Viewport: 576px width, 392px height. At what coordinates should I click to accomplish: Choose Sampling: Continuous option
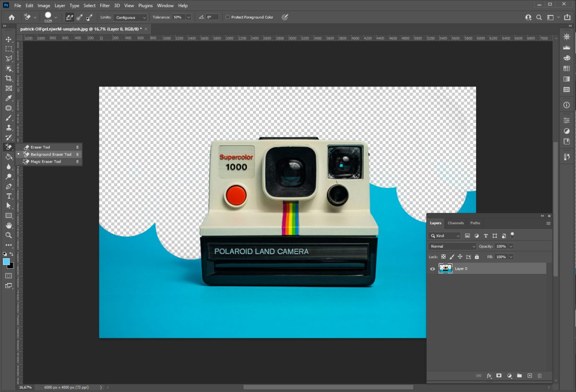70,17
